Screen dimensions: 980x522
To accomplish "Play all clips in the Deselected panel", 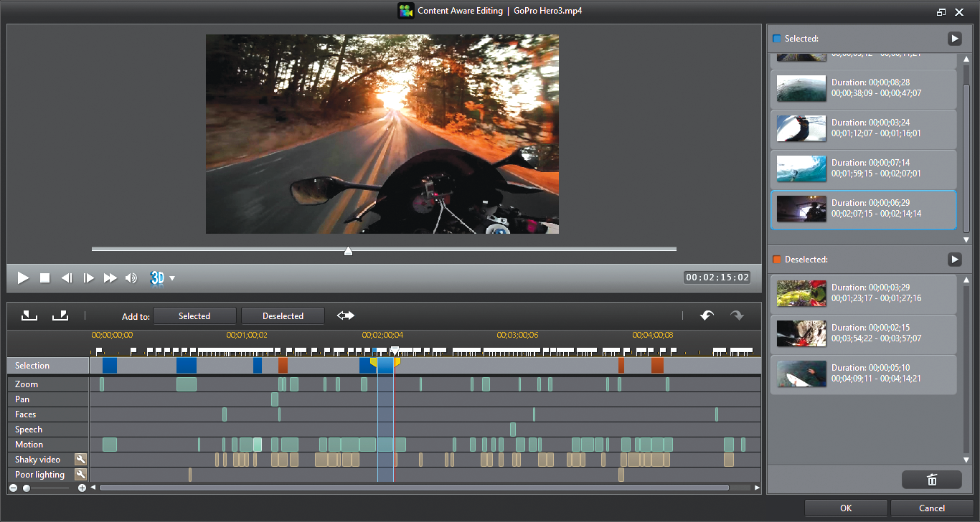I will [954, 260].
